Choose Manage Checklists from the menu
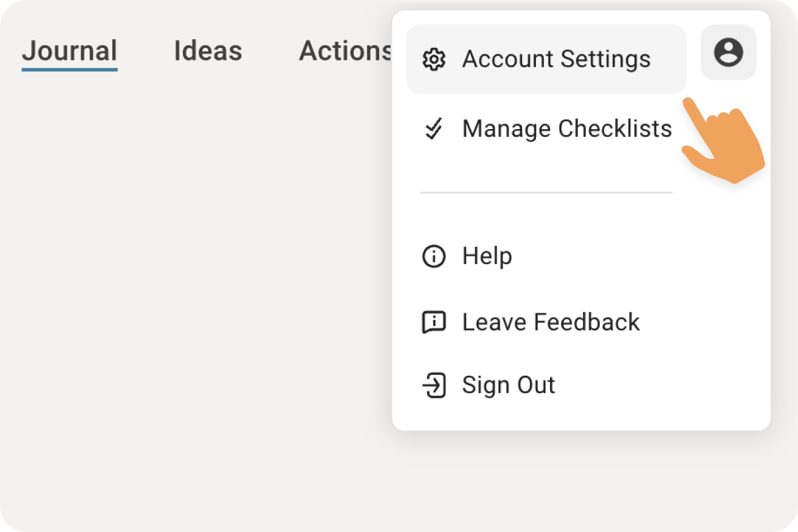This screenshot has height=532, width=798. tap(546, 128)
